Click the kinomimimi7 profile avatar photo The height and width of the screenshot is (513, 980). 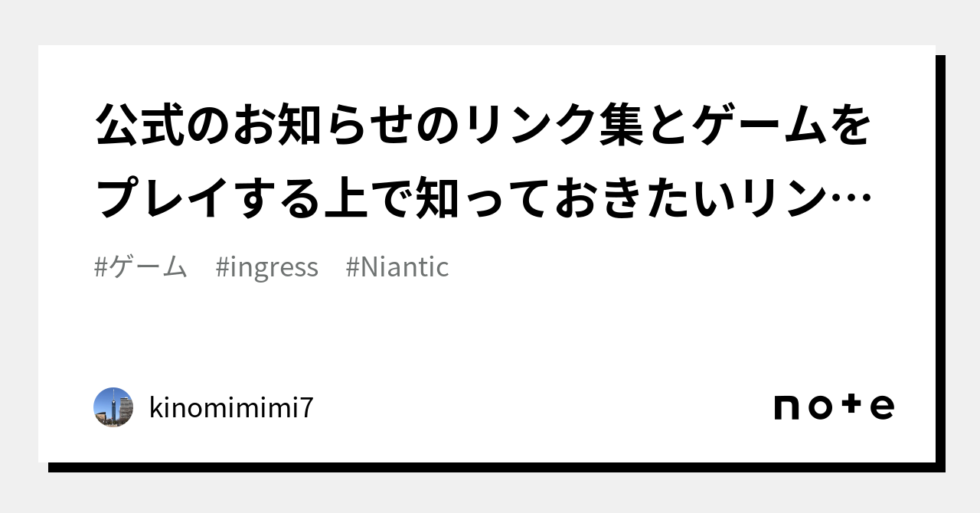(113, 407)
